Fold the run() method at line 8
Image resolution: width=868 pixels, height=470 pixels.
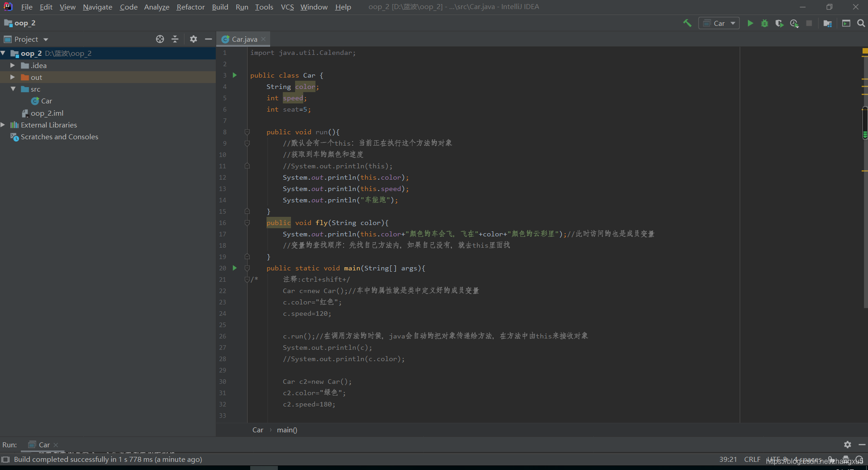247,132
